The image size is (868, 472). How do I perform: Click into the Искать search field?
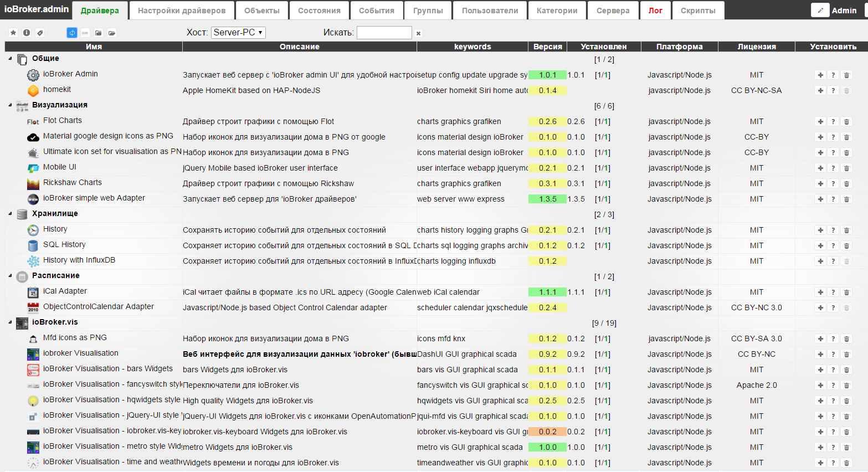[384, 33]
